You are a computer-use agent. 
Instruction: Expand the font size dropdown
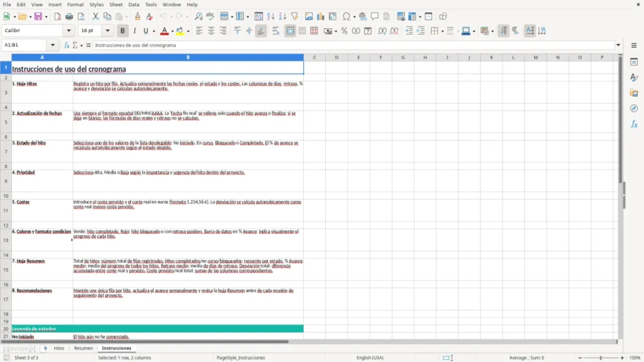pyautogui.click(x=108, y=30)
